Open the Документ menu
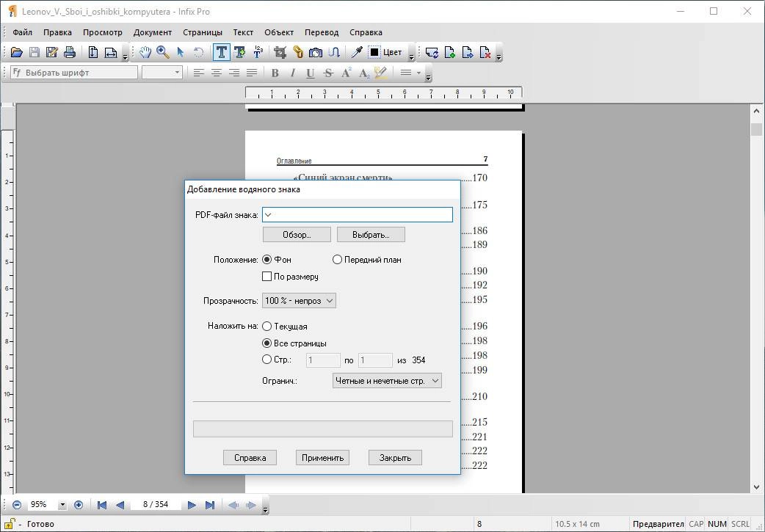The height and width of the screenshot is (532, 765). [x=153, y=32]
